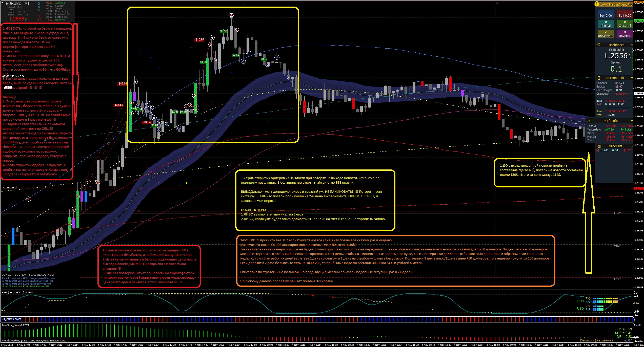
Task: Open the EURUSD M1 chart dropdown triangle
Action: point(3,3)
